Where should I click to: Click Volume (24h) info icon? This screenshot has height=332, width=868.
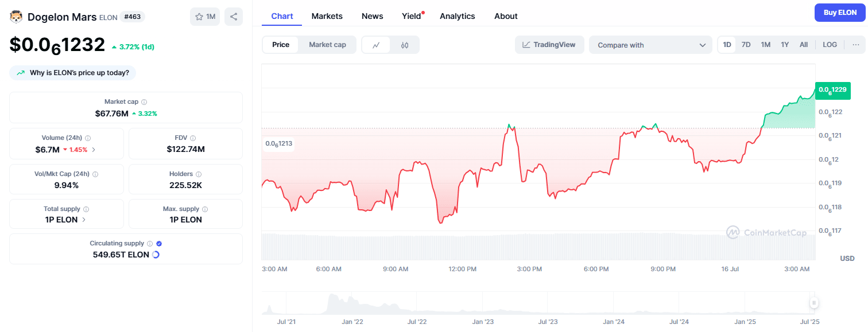pos(88,138)
